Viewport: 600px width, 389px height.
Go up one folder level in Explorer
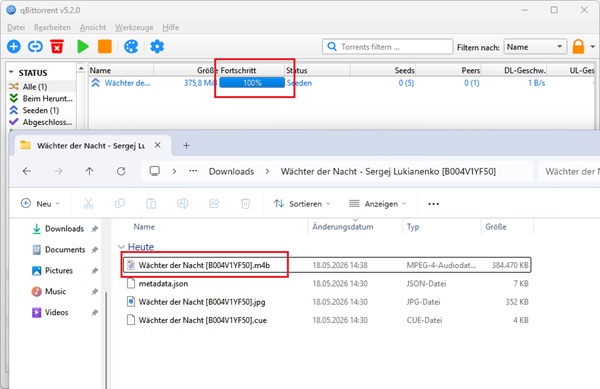[90, 171]
